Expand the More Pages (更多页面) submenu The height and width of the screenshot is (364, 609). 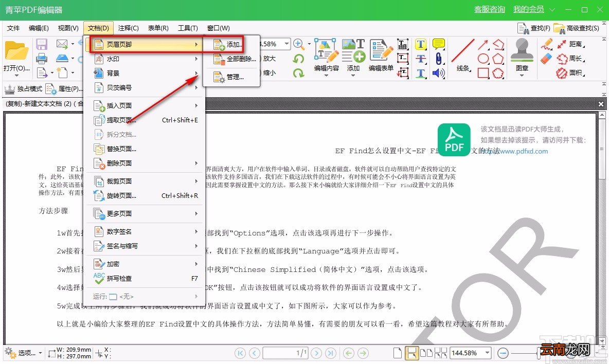(x=146, y=214)
